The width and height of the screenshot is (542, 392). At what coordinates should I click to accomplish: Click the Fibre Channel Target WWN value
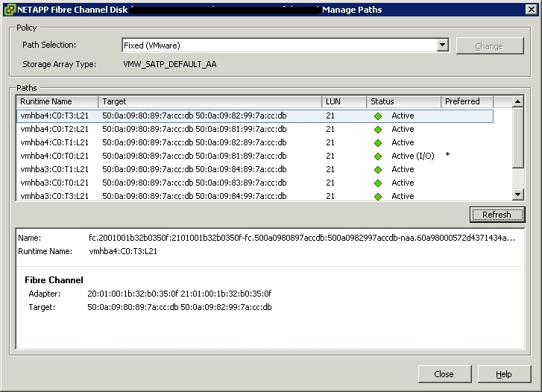[x=180, y=307]
